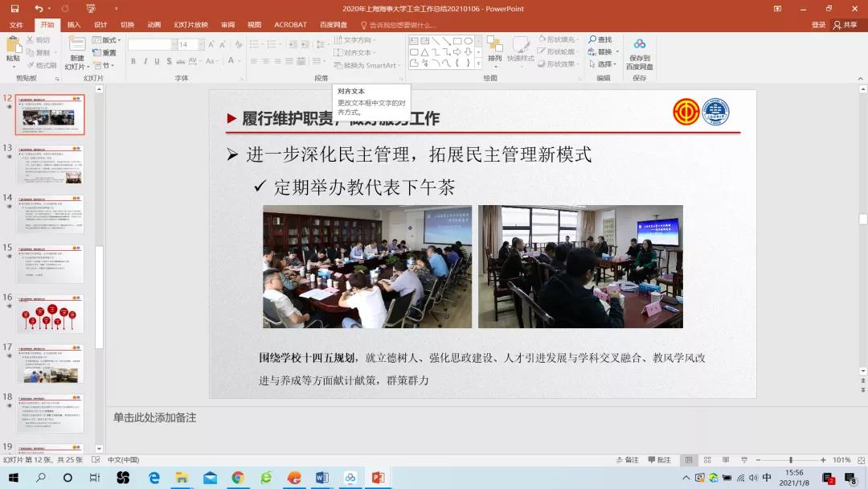Click the Save icon in quick access toolbar
This screenshot has width=868, height=489.
pos(14,8)
